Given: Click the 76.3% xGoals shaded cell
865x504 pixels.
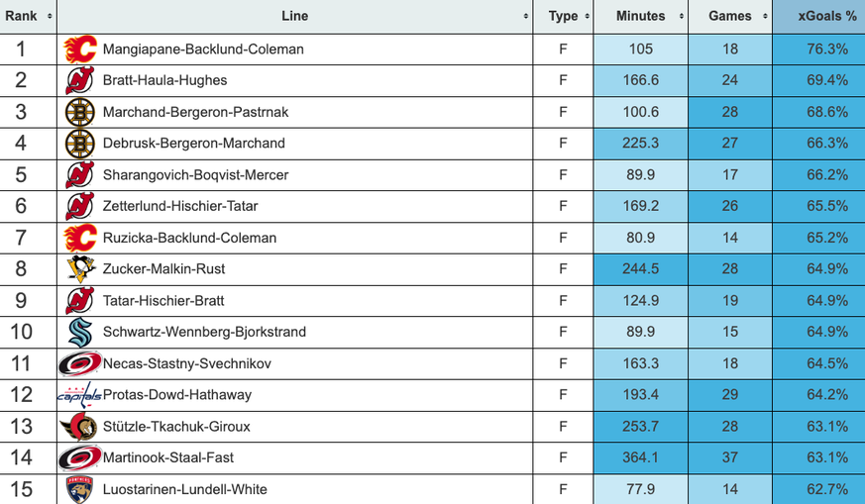Looking at the screenshot, I should point(818,49).
